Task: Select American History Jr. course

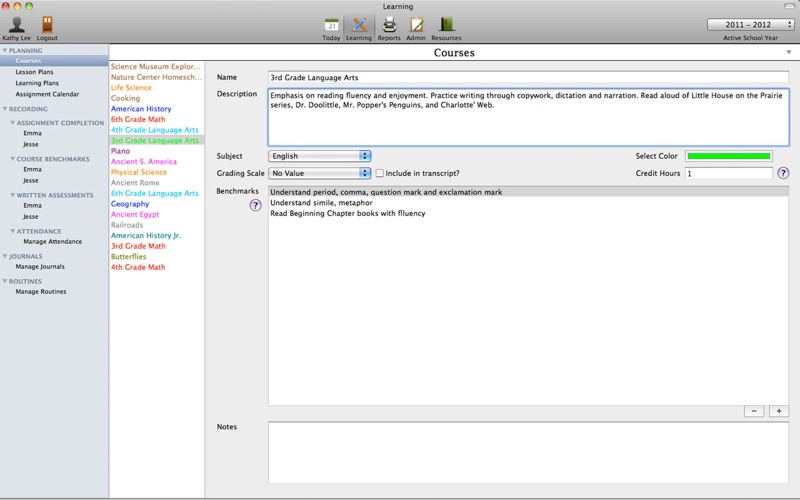Action: [146, 236]
